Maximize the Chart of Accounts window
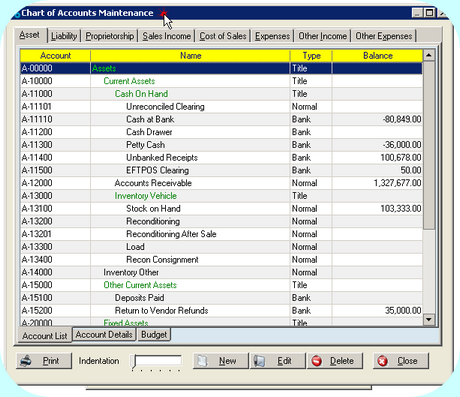This screenshot has width=460, height=397. (x=429, y=13)
